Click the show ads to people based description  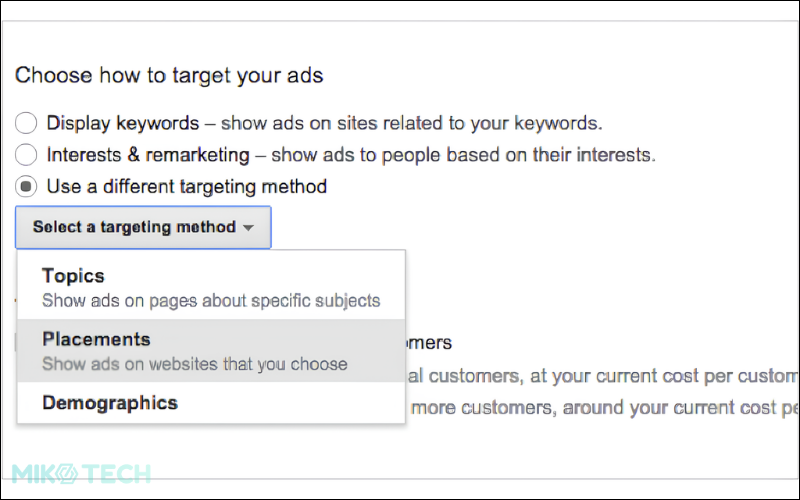click(463, 155)
